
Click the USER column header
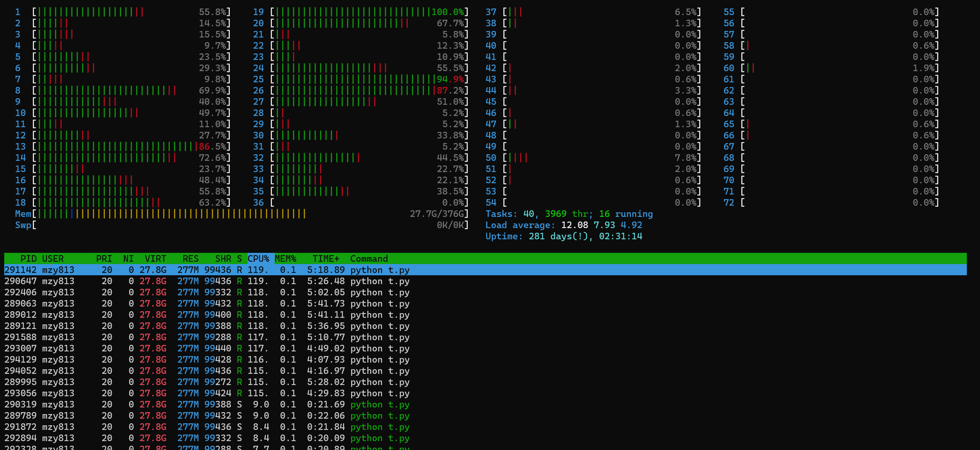coord(53,259)
